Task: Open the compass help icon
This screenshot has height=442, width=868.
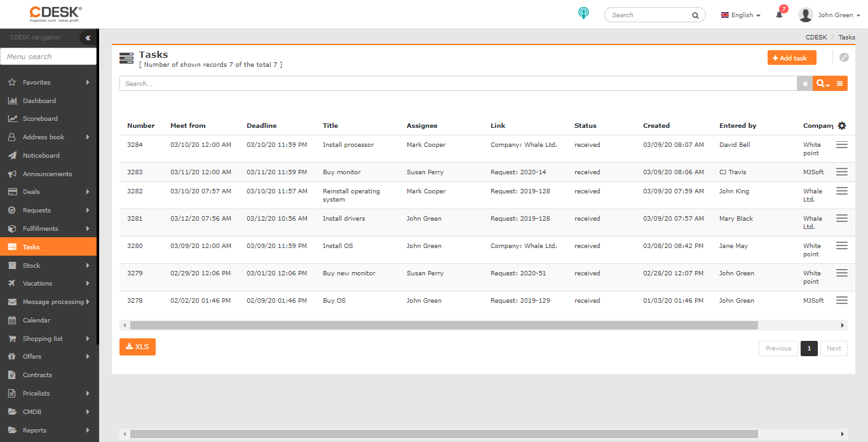Action: [x=844, y=57]
